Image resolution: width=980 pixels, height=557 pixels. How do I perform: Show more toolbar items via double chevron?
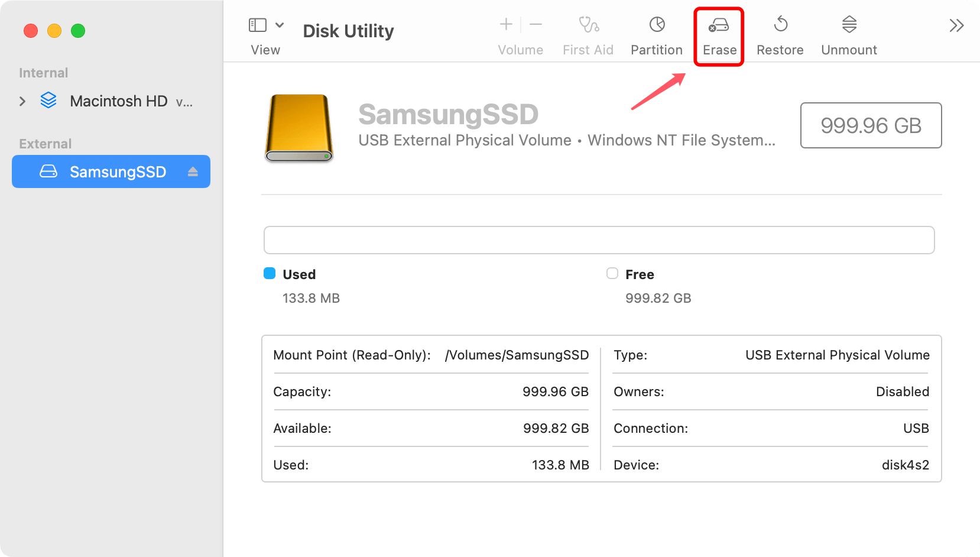point(956,25)
